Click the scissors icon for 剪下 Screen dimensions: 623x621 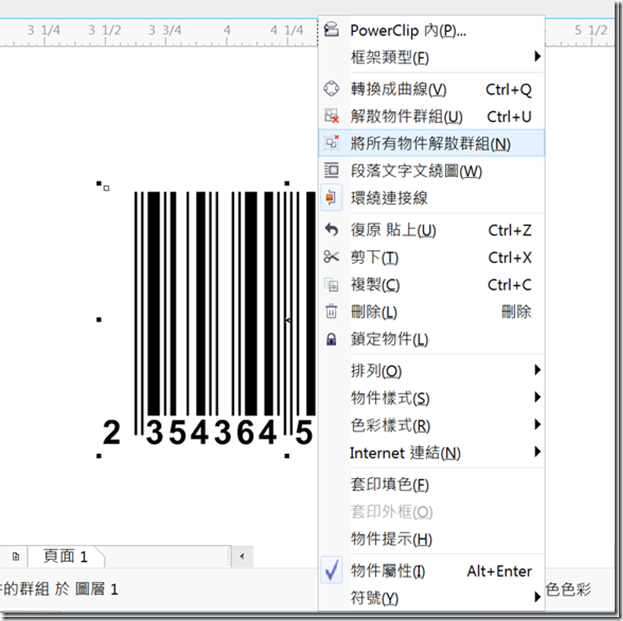tap(331, 257)
